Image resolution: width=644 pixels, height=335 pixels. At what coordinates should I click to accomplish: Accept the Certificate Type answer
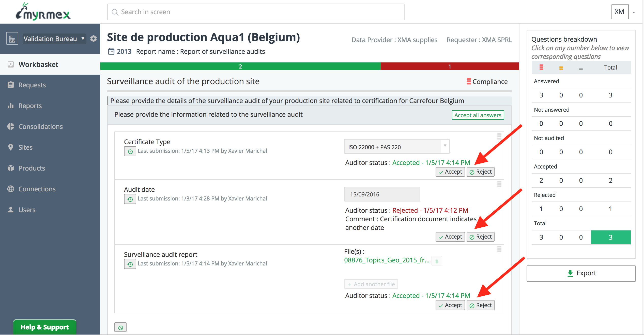click(450, 172)
